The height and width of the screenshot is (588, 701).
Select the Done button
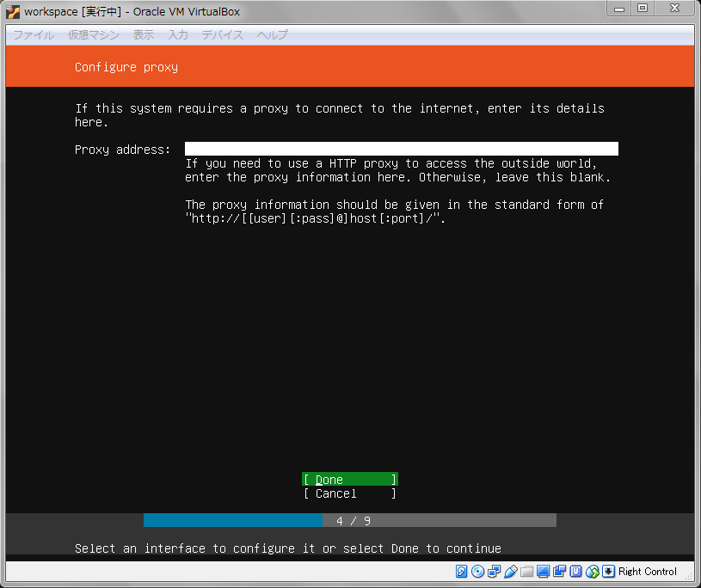349,480
